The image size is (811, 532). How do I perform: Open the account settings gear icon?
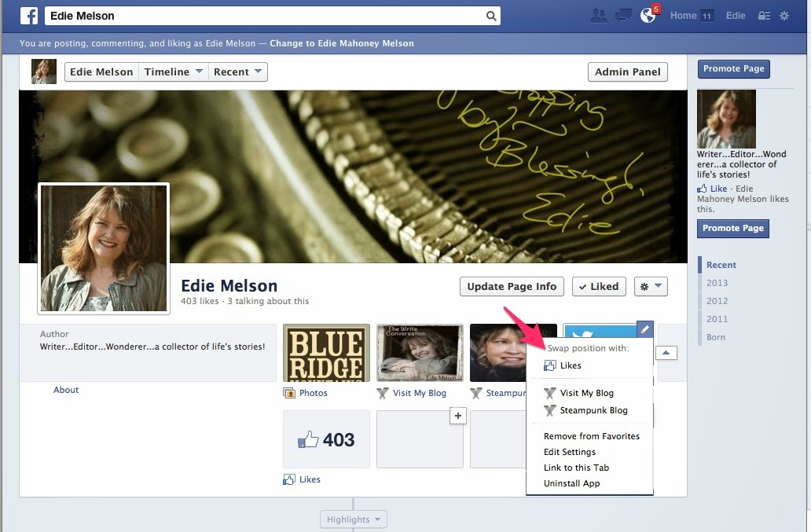pyautogui.click(x=784, y=16)
